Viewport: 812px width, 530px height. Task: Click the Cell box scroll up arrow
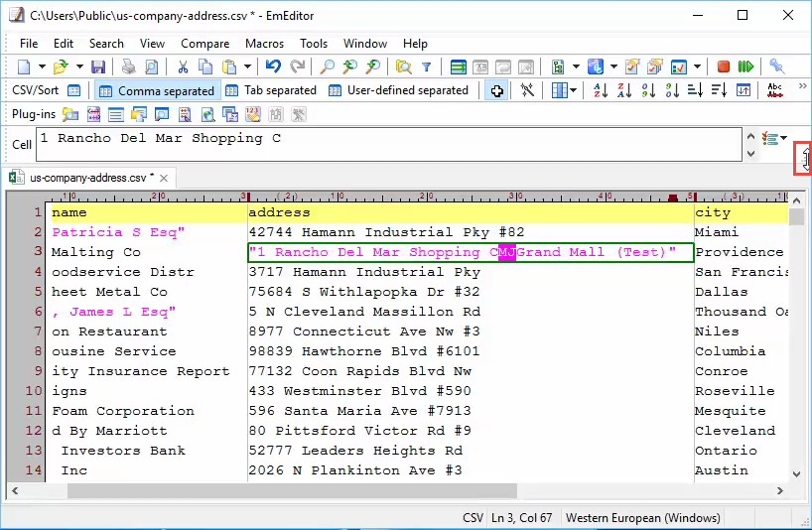click(750, 137)
